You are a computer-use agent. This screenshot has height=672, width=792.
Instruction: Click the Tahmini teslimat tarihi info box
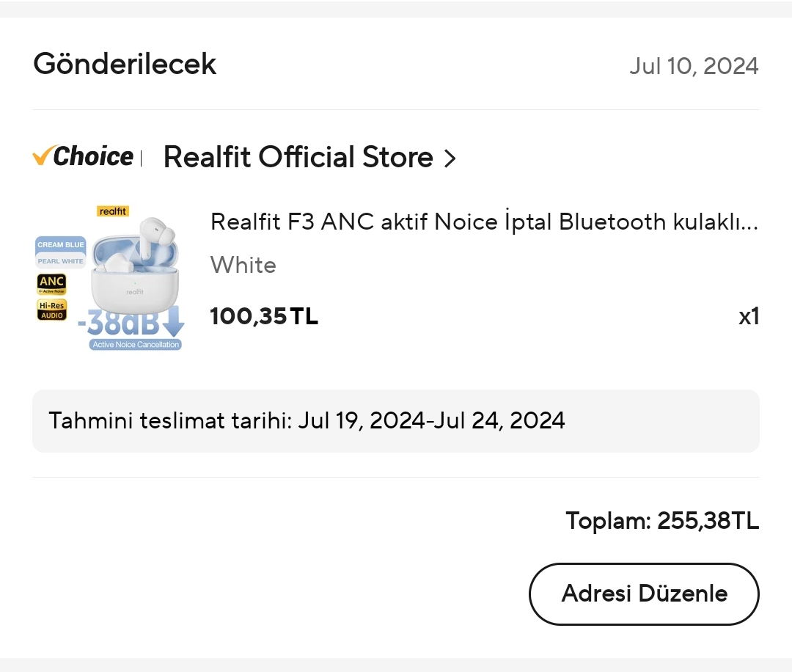[396, 421]
